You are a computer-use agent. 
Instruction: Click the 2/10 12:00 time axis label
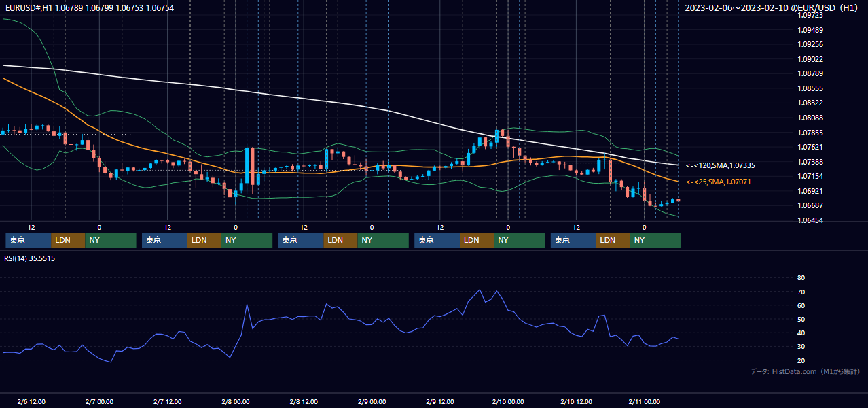[x=576, y=401]
